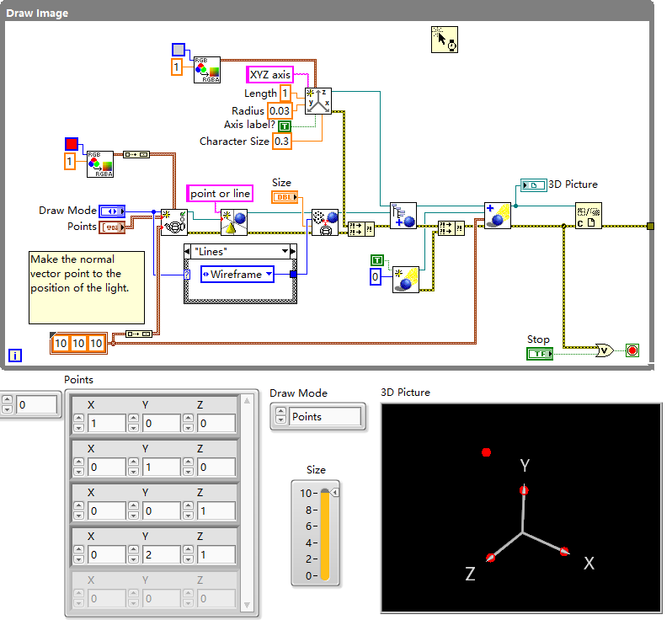Click the Points array index stepper
This screenshot has height=620, width=672.
click(x=7, y=404)
